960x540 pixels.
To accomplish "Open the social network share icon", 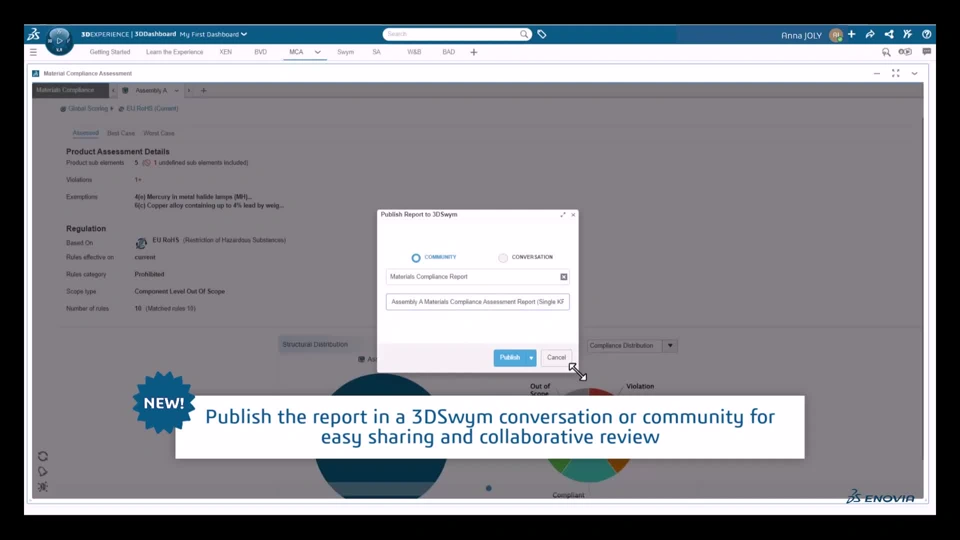I will pos(889,34).
